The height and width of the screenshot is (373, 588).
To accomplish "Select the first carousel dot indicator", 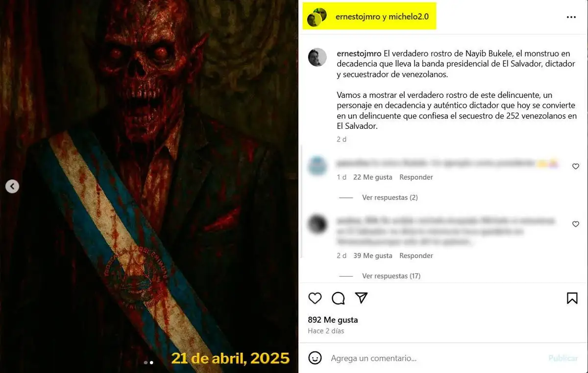I will click(x=146, y=363).
